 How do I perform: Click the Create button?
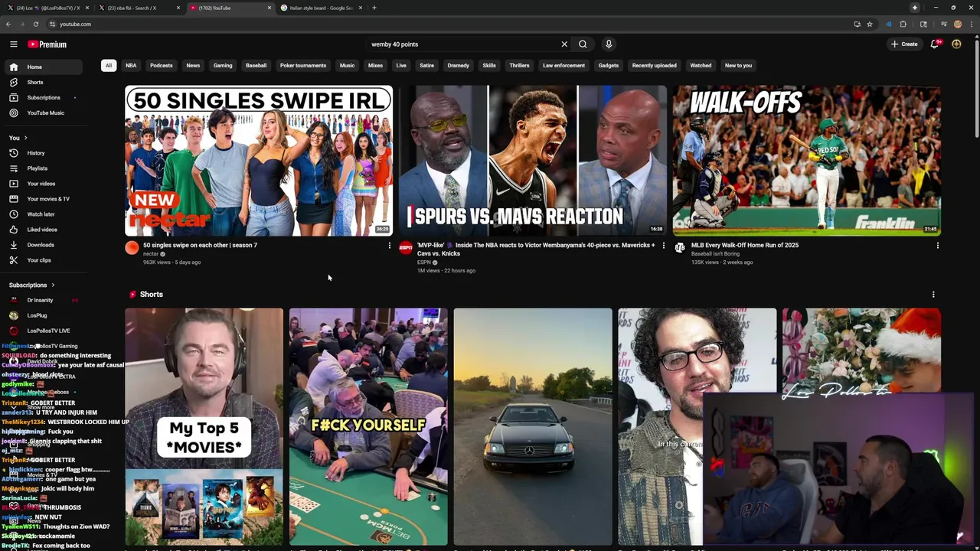(x=904, y=44)
